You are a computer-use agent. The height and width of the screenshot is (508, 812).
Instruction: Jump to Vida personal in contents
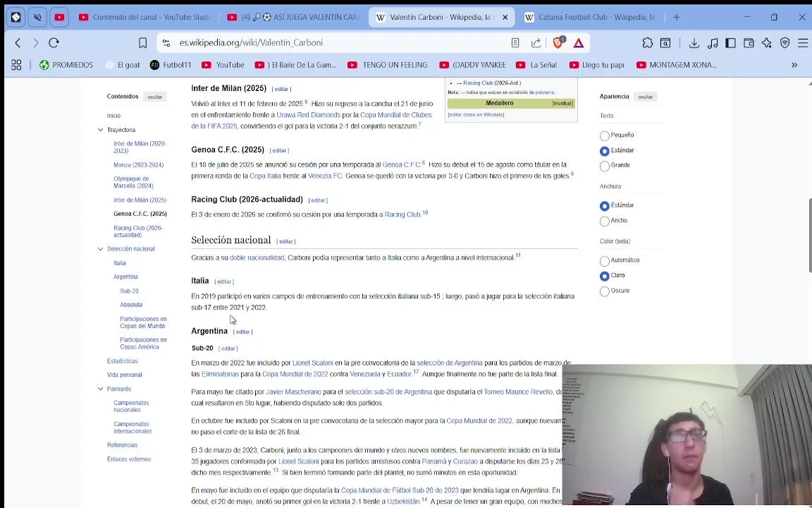pyautogui.click(x=124, y=375)
